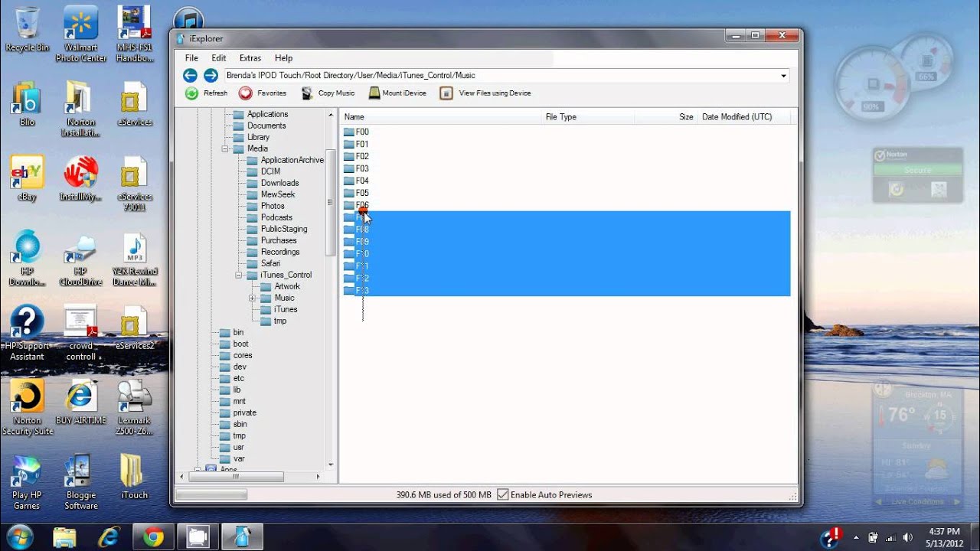The image size is (980, 551).
Task: Click the tree panel horizontal scrollbar
Action: click(236, 477)
